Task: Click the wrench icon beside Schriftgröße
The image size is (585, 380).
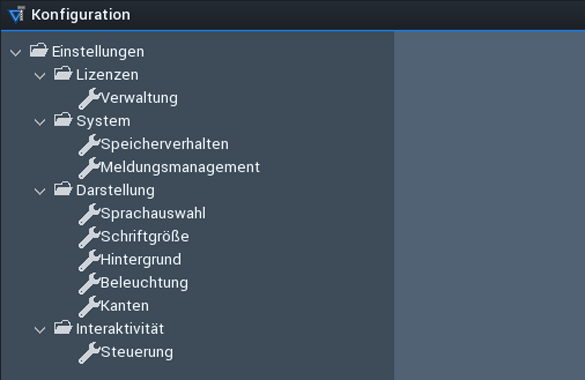Action: pos(89,237)
